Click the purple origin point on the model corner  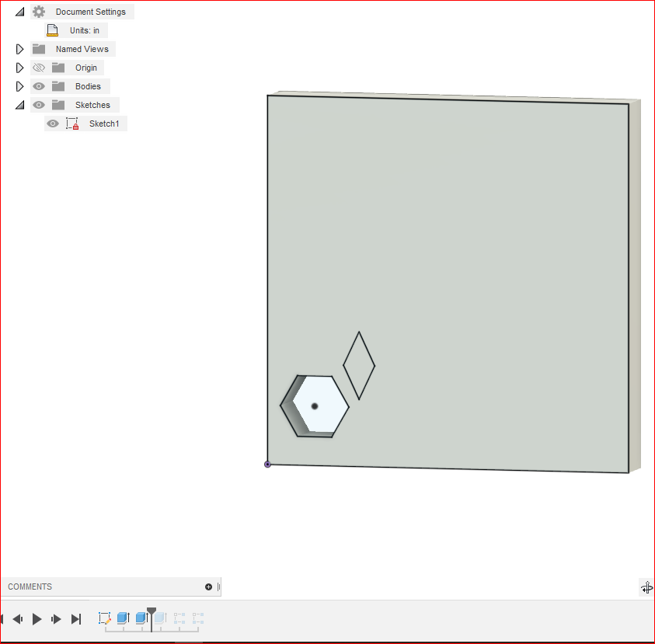coord(267,464)
